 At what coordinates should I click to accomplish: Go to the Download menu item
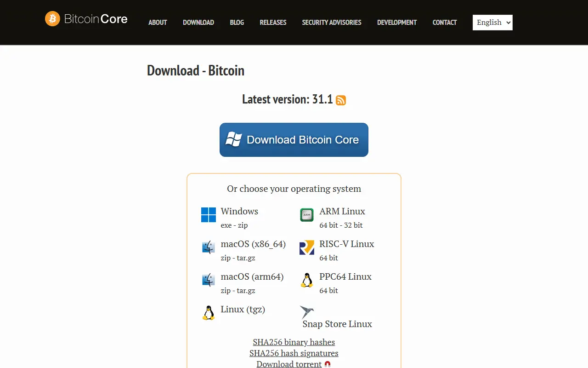coord(198,23)
